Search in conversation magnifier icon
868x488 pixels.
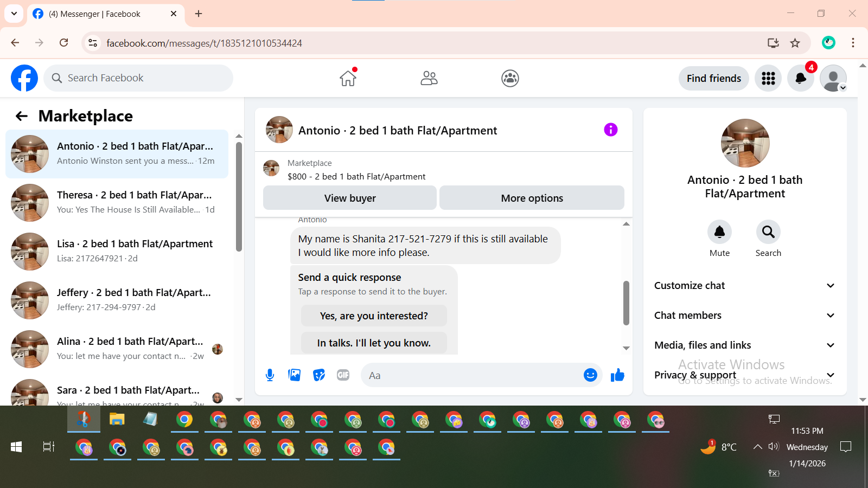(768, 232)
